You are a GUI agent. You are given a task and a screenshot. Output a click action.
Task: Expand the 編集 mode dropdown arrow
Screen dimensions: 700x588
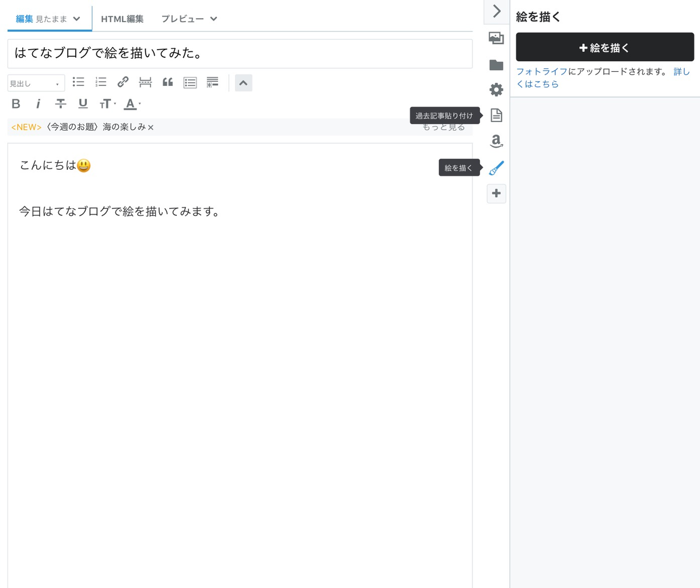[x=76, y=19]
